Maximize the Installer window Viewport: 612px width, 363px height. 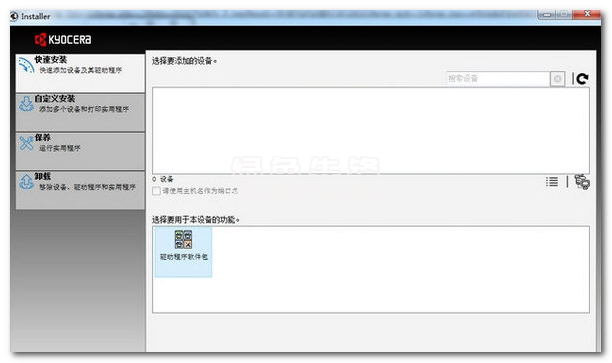pos(564,15)
